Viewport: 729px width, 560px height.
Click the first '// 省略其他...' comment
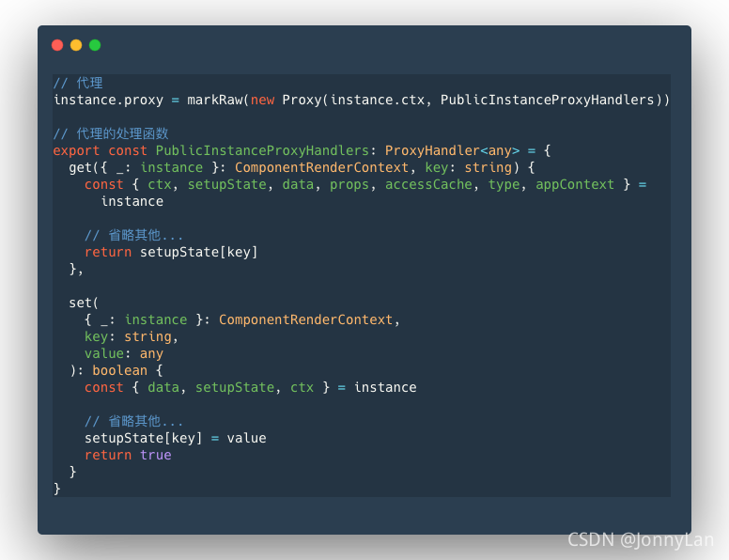[134, 235]
